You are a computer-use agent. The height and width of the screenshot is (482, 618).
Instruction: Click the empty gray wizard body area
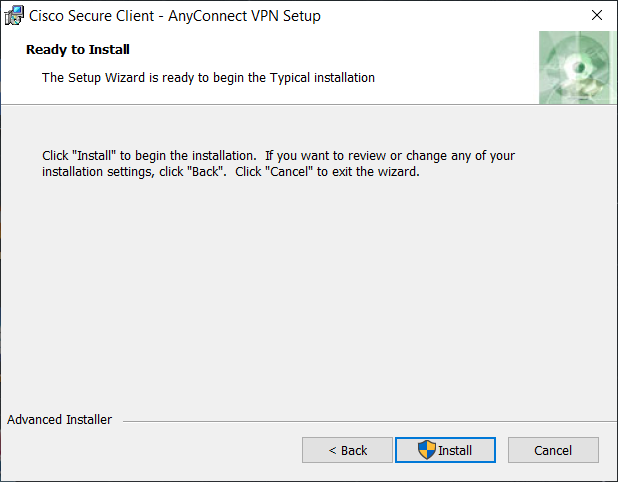tap(300, 290)
